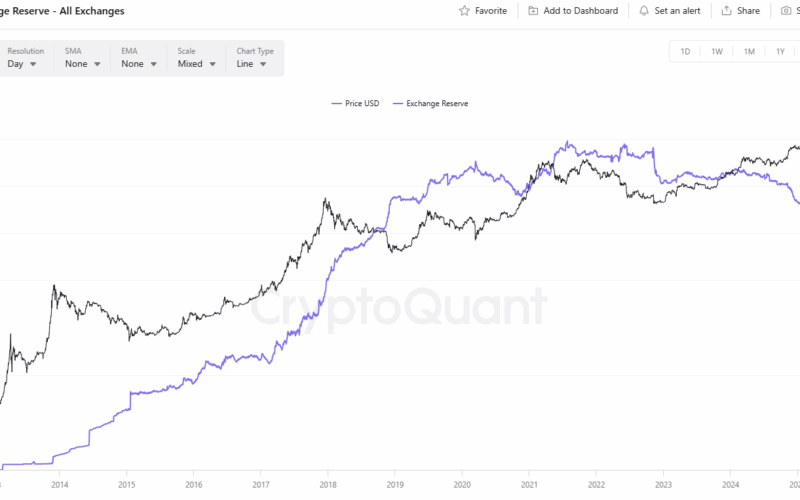Switch to the 1W time range
The height and width of the screenshot is (500, 800).
click(x=717, y=51)
